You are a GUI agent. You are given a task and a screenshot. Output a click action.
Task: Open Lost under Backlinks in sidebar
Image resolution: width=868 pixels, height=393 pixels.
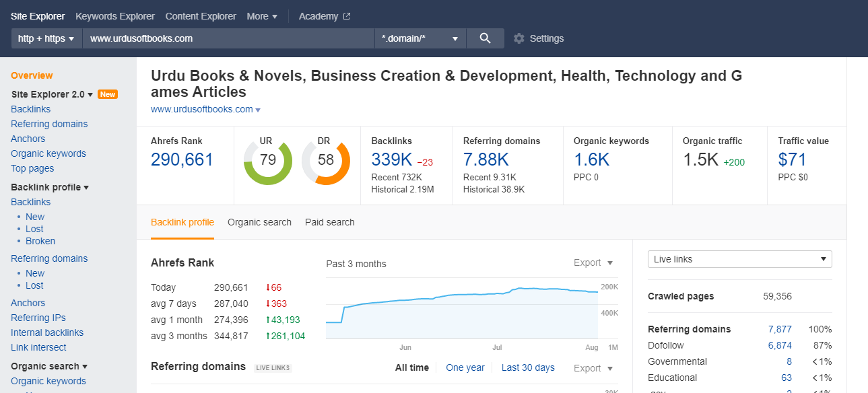click(x=34, y=229)
